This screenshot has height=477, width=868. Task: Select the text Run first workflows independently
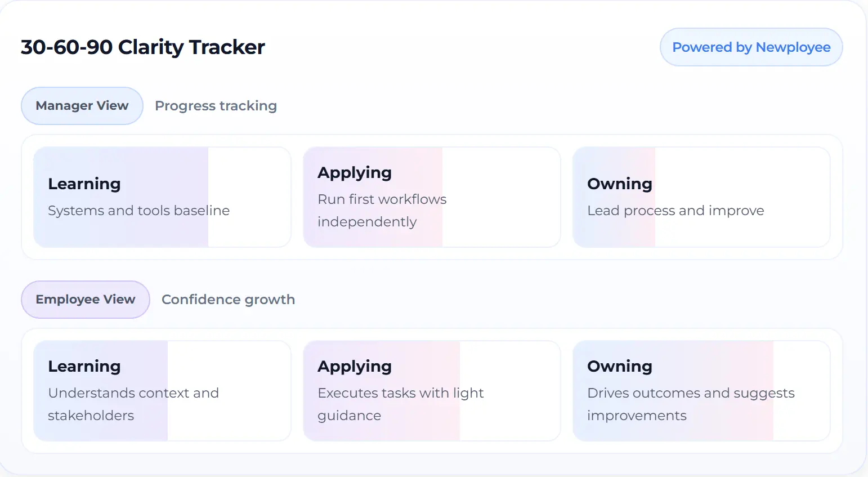tap(382, 210)
